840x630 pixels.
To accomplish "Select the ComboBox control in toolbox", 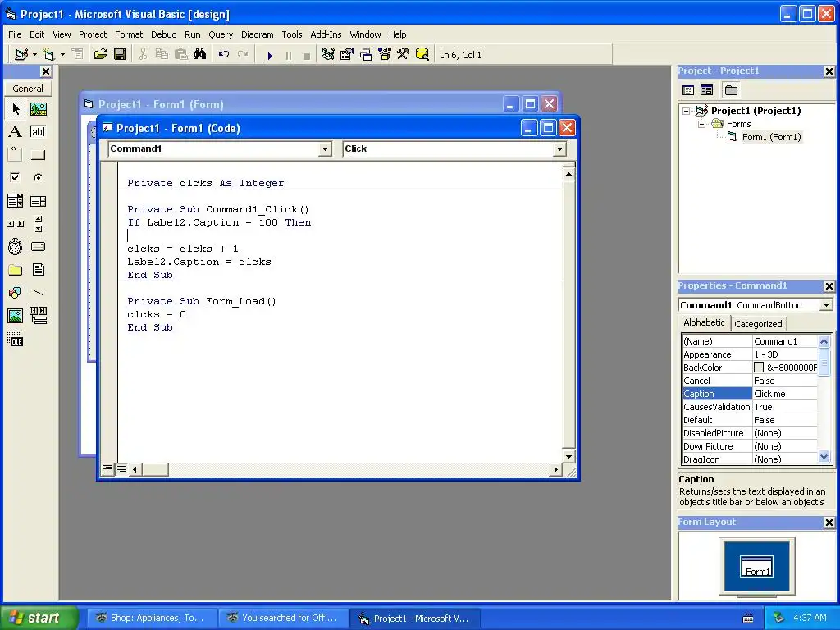I will tap(16, 201).
